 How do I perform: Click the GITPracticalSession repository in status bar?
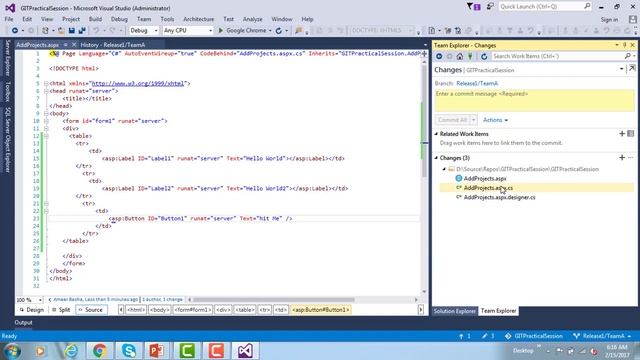click(x=534, y=336)
